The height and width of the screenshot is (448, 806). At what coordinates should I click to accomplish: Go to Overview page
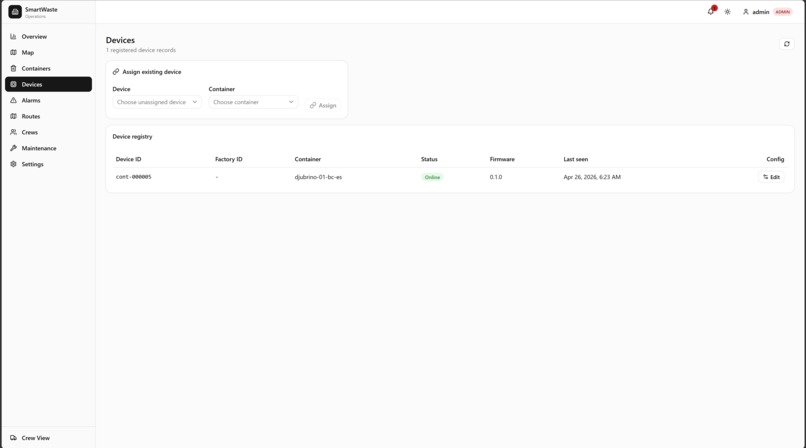(48, 36)
